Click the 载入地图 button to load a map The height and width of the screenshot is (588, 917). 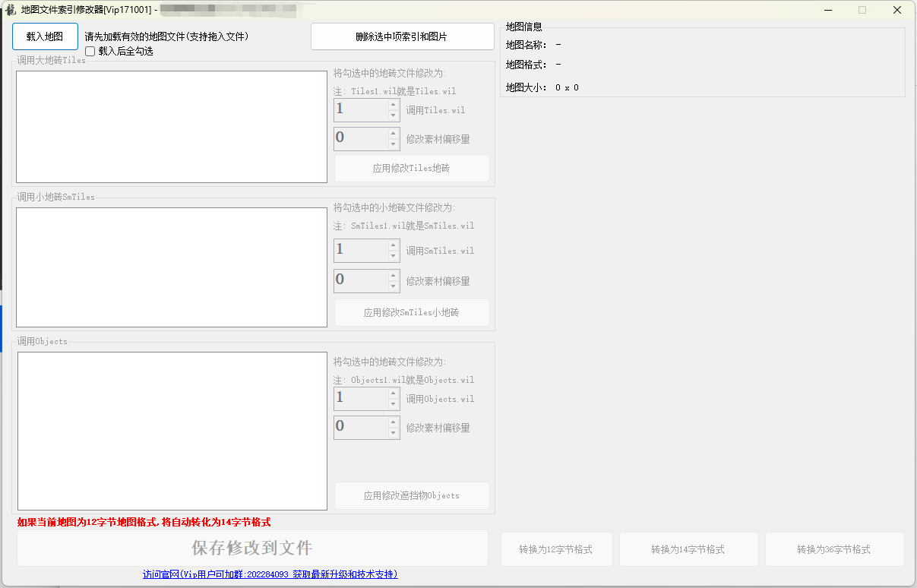(45, 36)
